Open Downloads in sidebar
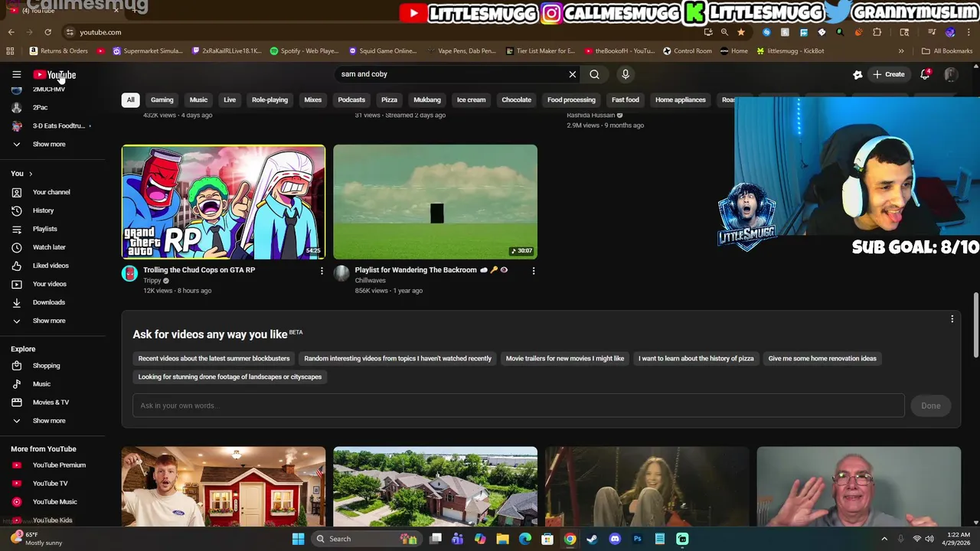Viewport: 980px width, 551px height. pyautogui.click(x=49, y=302)
